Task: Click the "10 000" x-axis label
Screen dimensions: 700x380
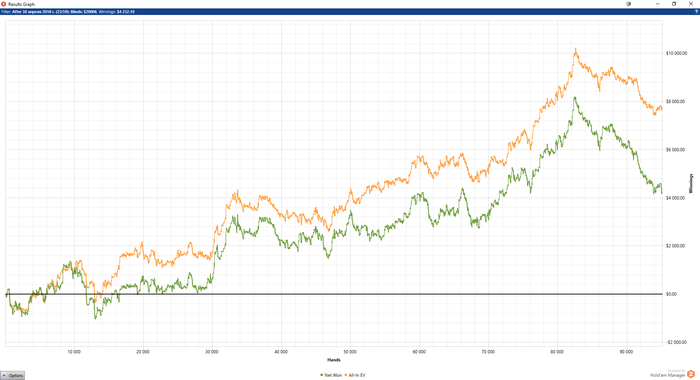Action: tap(74, 352)
